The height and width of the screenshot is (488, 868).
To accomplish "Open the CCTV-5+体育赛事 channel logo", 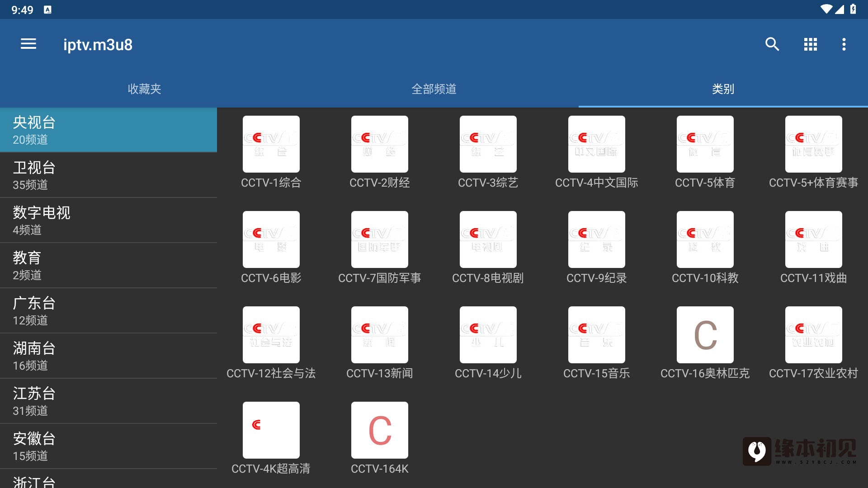I will click(814, 144).
